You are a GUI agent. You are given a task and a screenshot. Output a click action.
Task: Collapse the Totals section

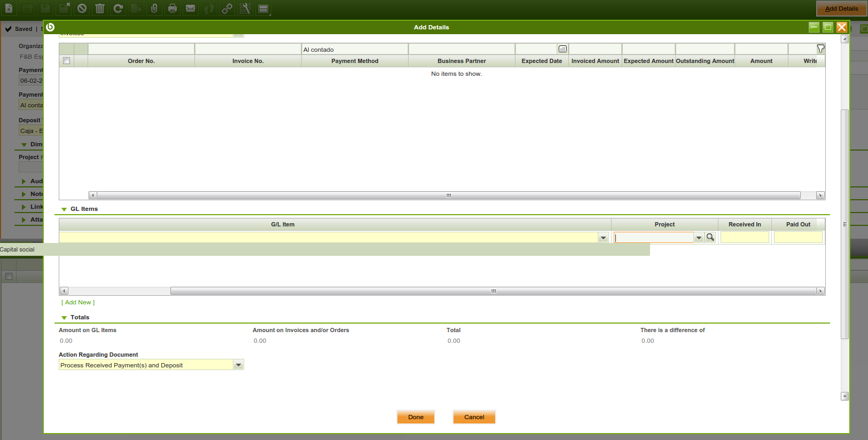64,318
